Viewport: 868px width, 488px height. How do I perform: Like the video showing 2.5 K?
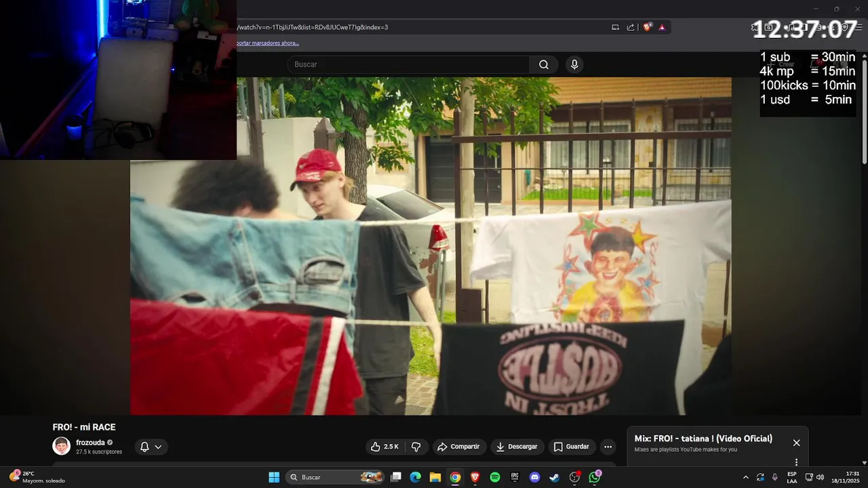point(384,447)
